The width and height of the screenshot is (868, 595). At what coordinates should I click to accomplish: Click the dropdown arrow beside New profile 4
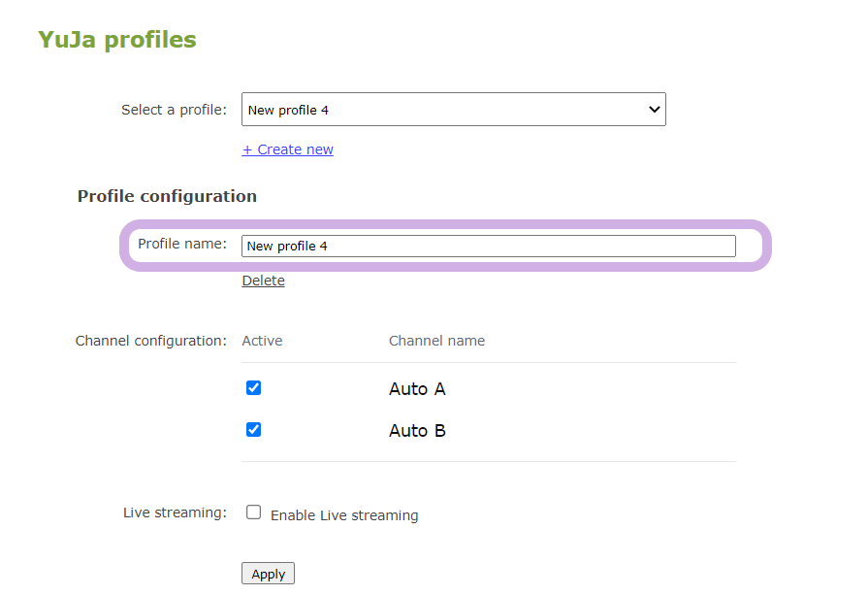click(x=654, y=110)
